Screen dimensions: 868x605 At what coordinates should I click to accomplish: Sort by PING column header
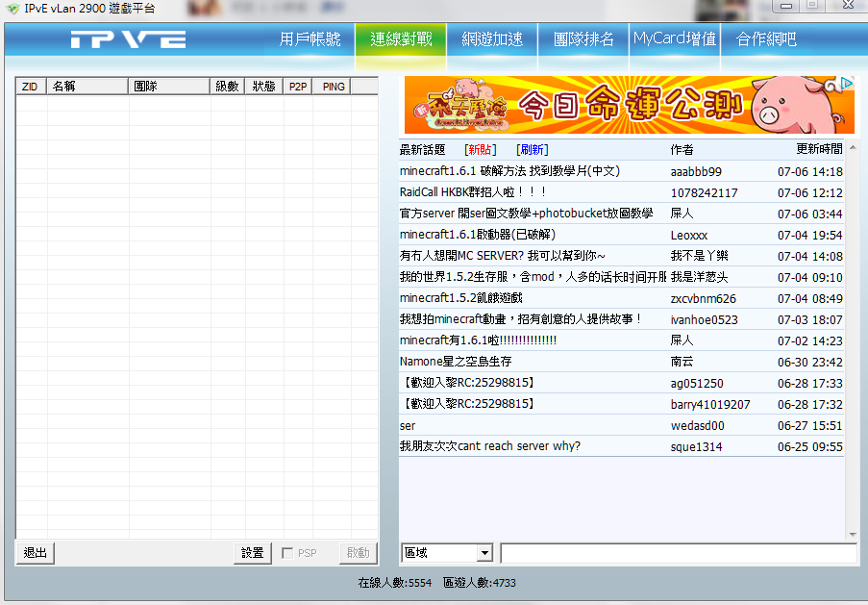click(x=334, y=87)
